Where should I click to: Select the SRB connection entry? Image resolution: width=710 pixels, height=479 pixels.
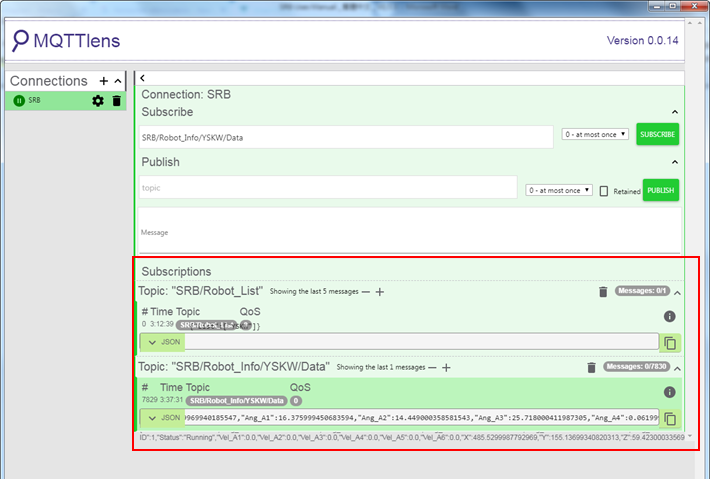(66, 101)
